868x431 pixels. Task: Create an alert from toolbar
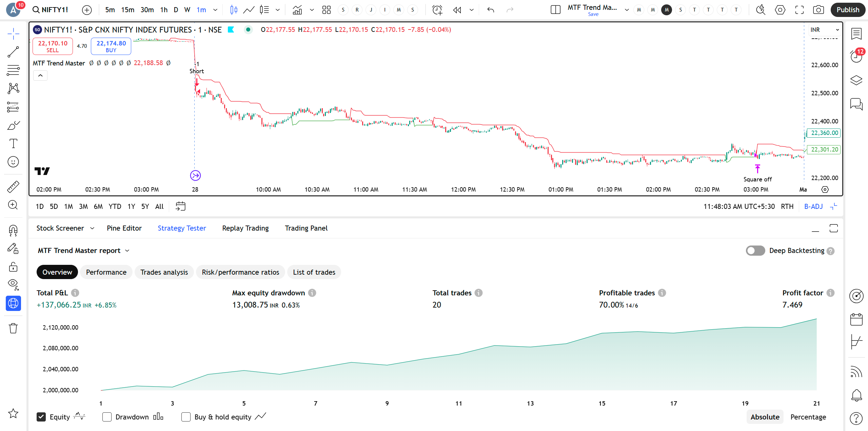pos(437,10)
